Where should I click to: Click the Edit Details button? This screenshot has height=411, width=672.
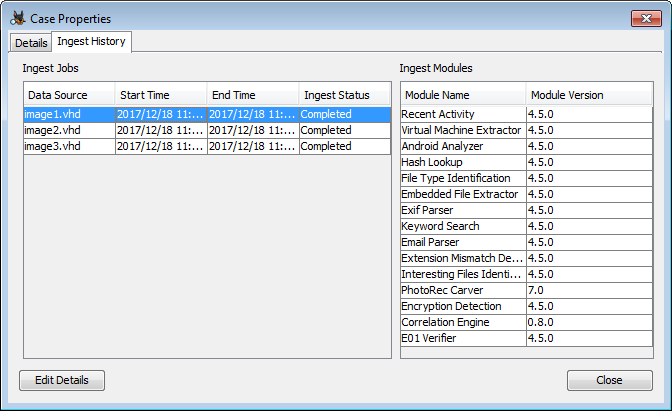[x=62, y=380]
